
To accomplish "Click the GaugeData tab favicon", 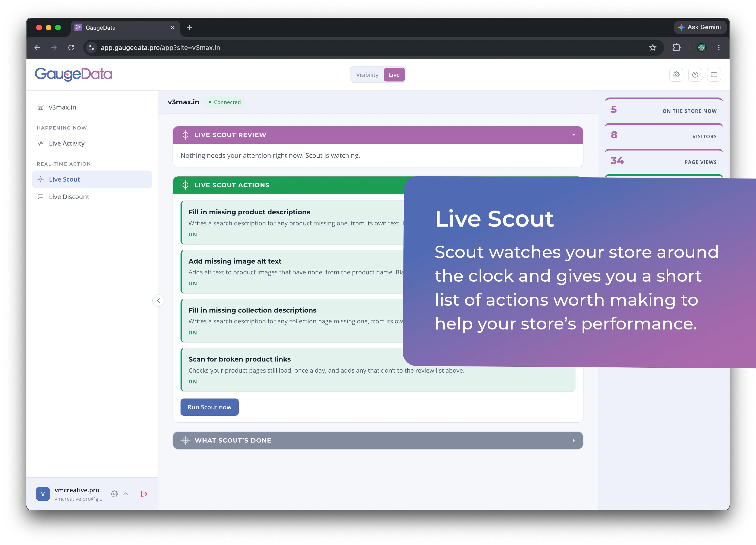I will point(78,27).
